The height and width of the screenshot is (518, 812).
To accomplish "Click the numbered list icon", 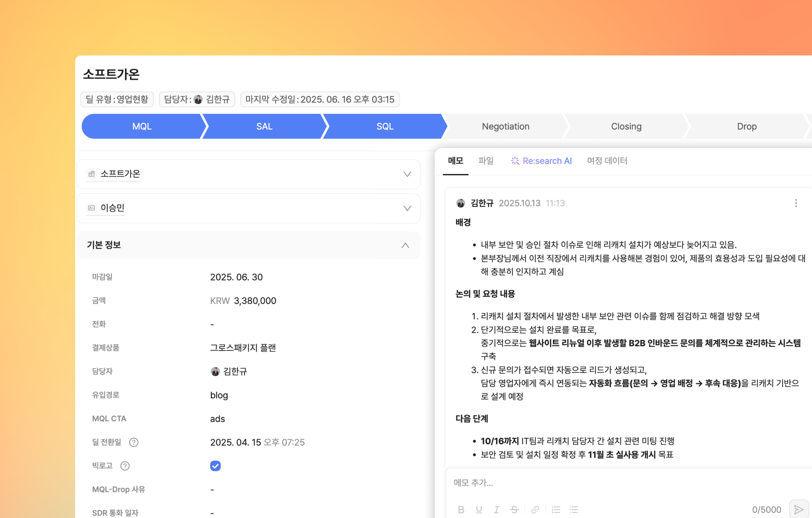I will [x=556, y=510].
